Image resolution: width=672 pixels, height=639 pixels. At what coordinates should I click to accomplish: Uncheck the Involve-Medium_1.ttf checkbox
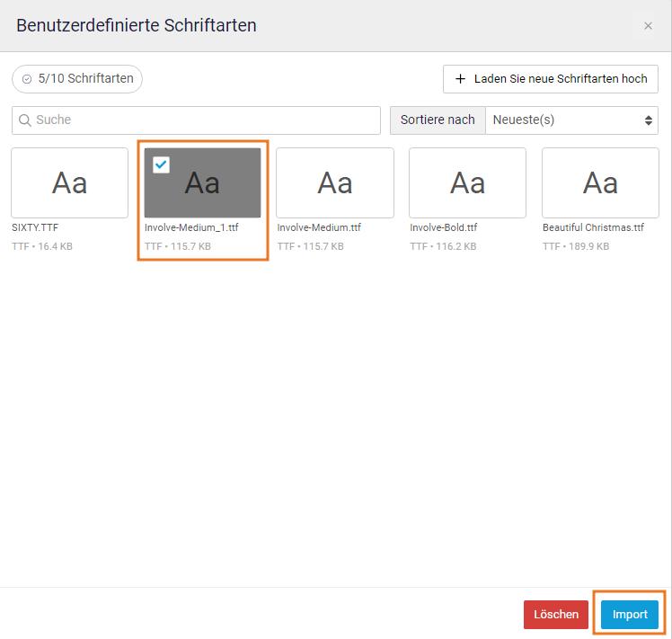[x=161, y=164]
